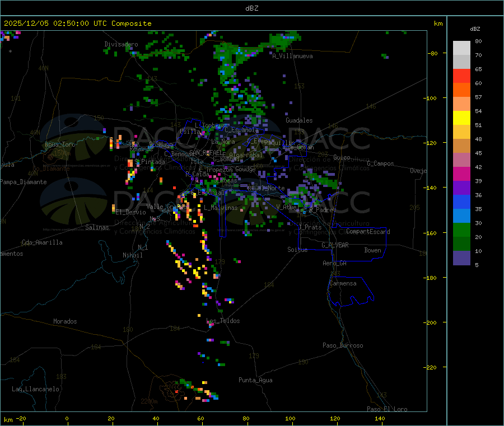This screenshot has width=504, height=426.
Task: Click the CompantEscand label
Action: point(368,231)
